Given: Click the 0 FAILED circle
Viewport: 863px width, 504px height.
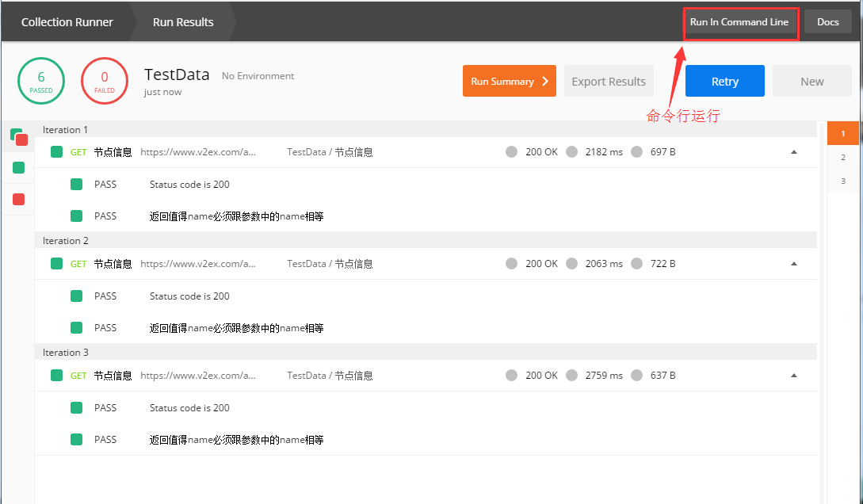Looking at the screenshot, I should point(105,81).
